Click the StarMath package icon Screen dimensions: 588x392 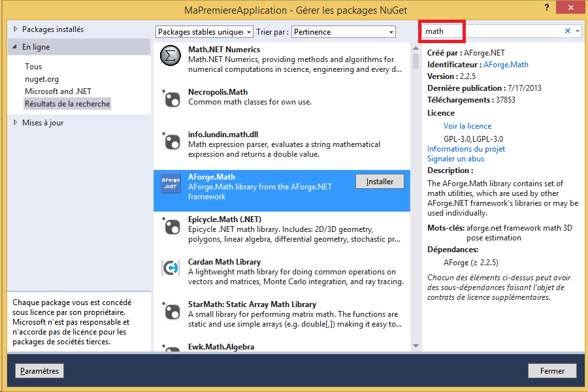pyautogui.click(x=171, y=310)
